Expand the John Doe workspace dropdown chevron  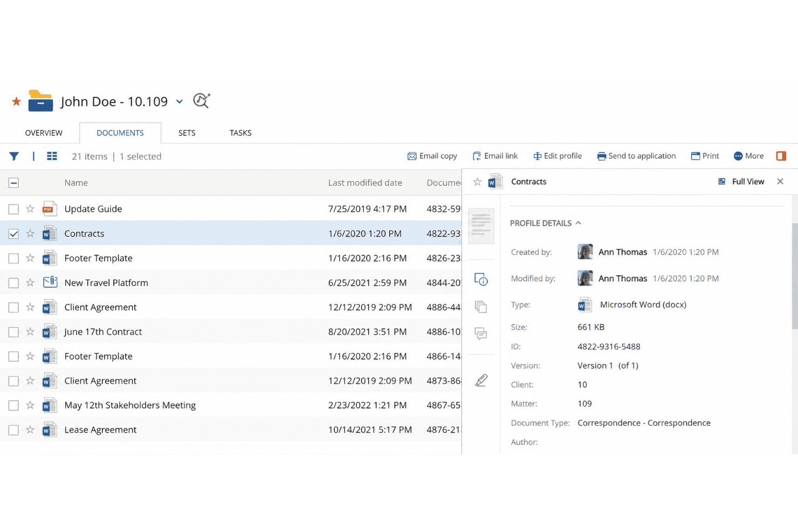(180, 101)
